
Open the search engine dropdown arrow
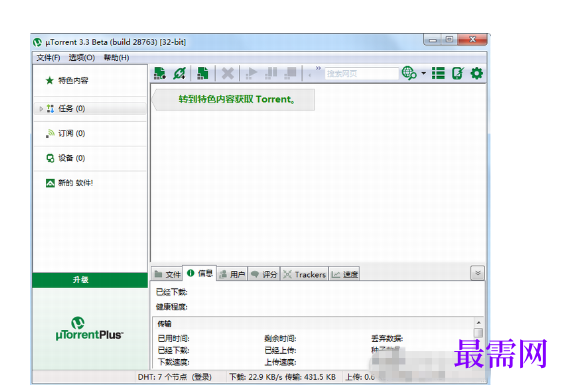point(424,73)
